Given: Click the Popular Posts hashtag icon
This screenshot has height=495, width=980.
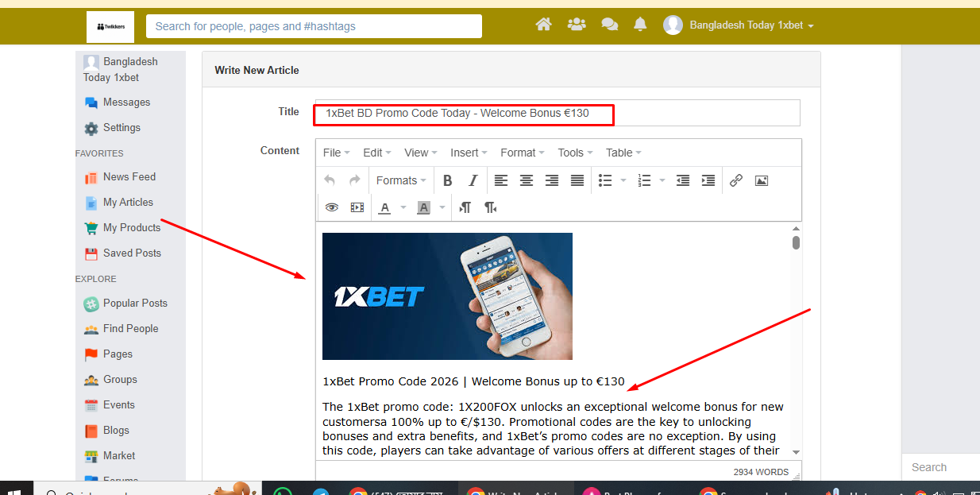Looking at the screenshot, I should (x=91, y=304).
